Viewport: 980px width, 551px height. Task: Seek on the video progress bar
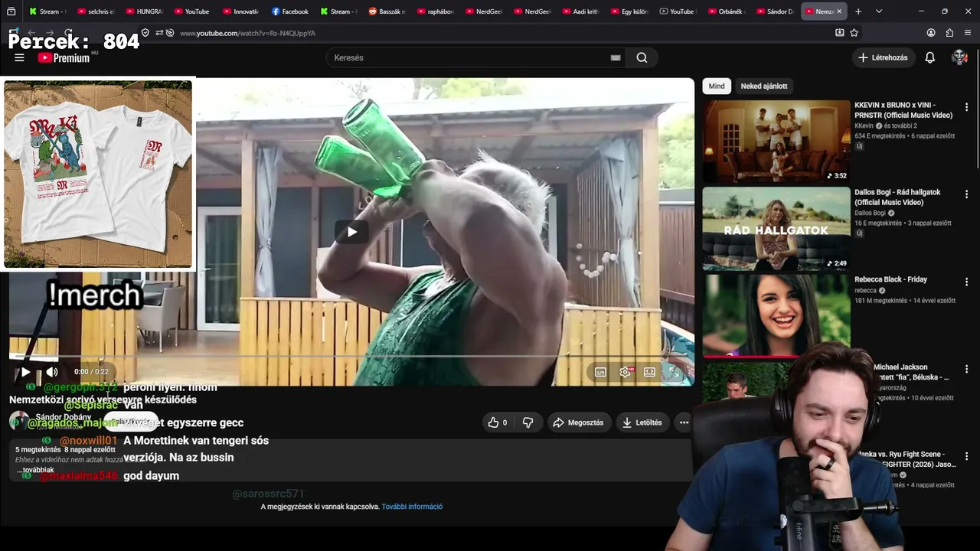[x=351, y=357]
